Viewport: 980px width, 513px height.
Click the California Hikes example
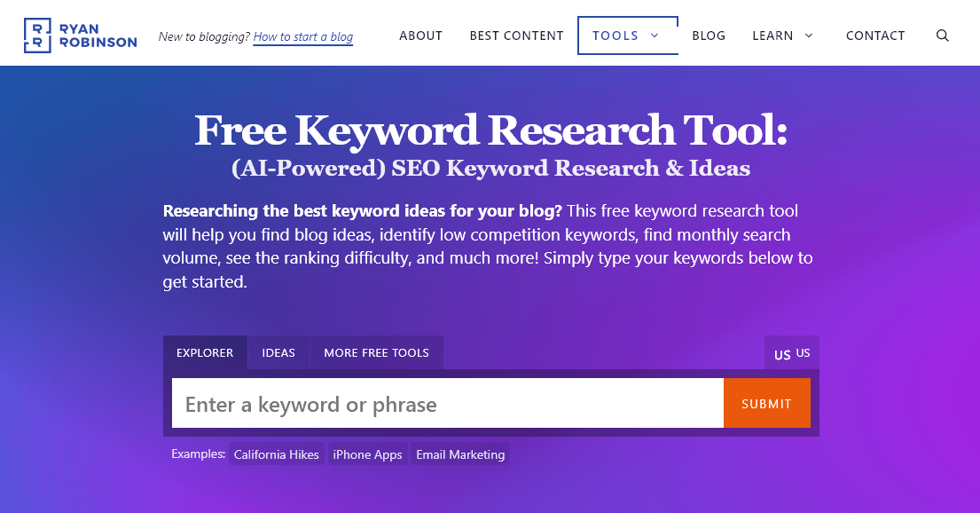coord(276,454)
